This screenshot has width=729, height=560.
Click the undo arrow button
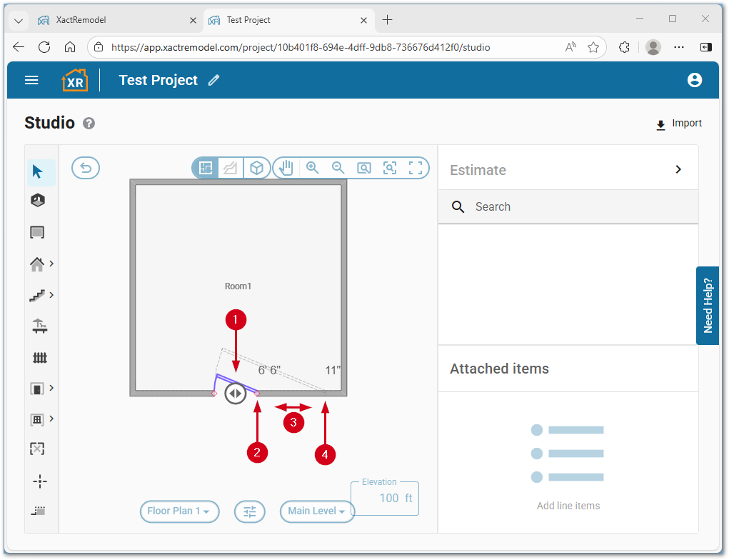click(86, 168)
